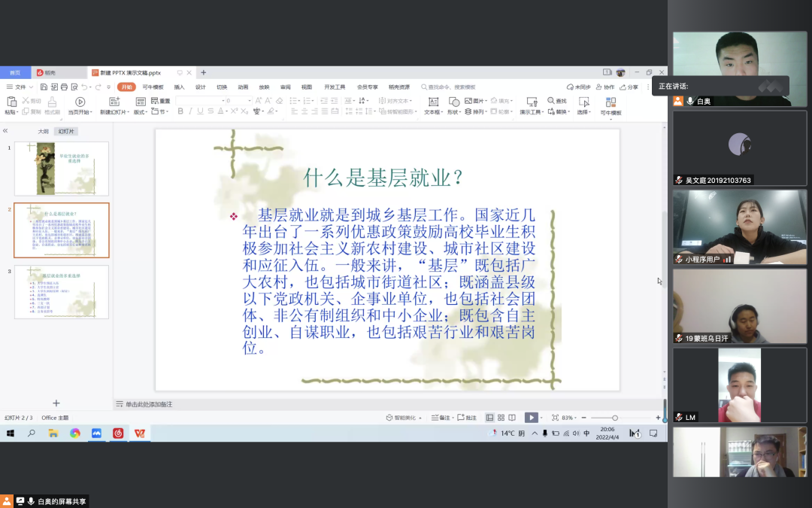Click the 形状 (shapes) tool icon
Screen dimensions: 812x508
pyautogui.click(x=453, y=102)
